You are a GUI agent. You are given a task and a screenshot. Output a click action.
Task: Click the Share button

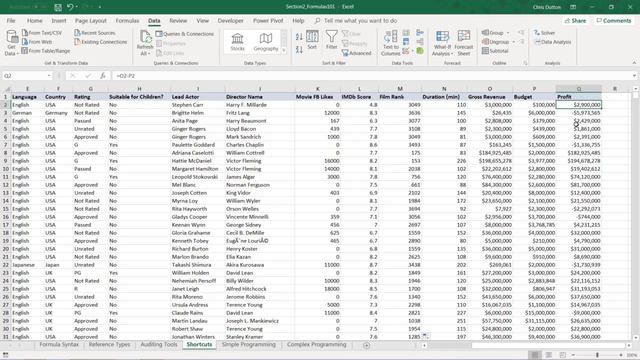click(575, 20)
